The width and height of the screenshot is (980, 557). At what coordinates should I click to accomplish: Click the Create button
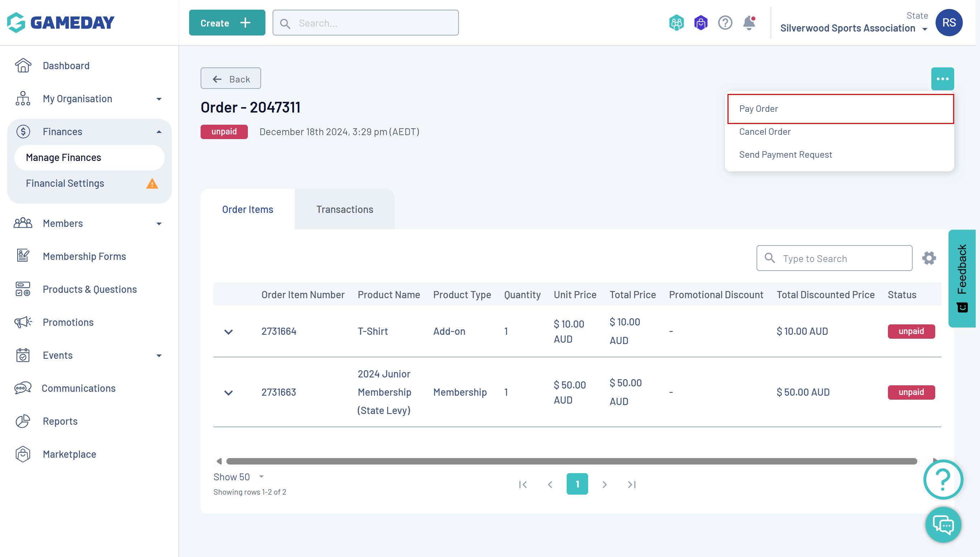[x=227, y=23]
